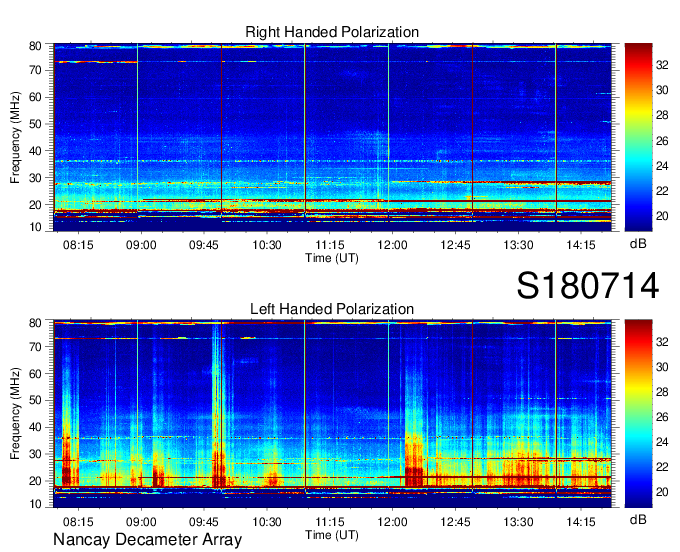
Task: Select 60 MHz tick on Left Handed frequency axis
Action: pos(36,374)
